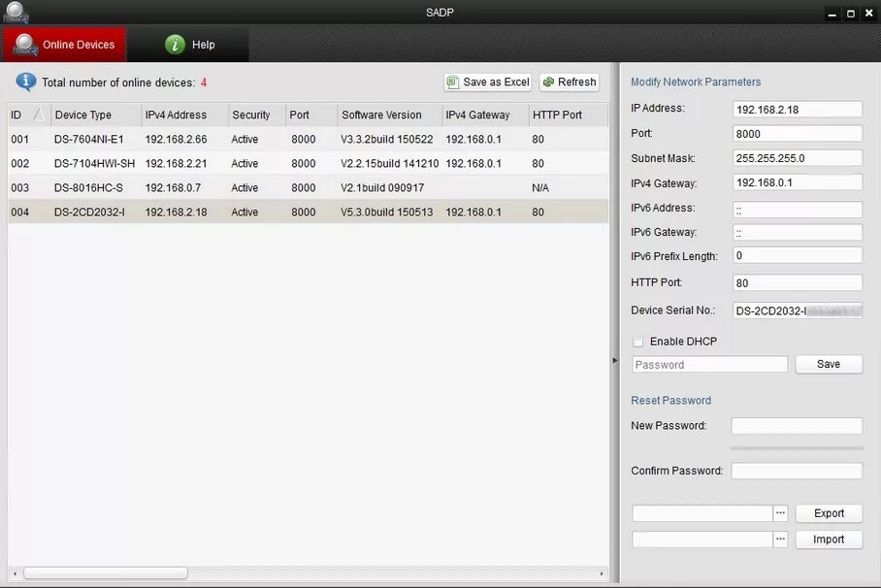Click the IPv6 Address field
The image size is (881, 588).
point(798,210)
